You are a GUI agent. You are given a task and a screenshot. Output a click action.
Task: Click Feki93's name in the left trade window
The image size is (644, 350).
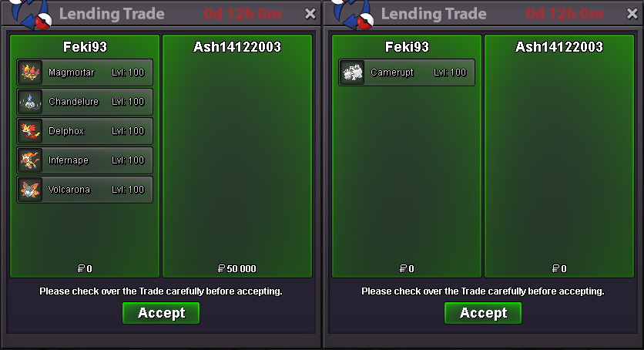pos(85,47)
